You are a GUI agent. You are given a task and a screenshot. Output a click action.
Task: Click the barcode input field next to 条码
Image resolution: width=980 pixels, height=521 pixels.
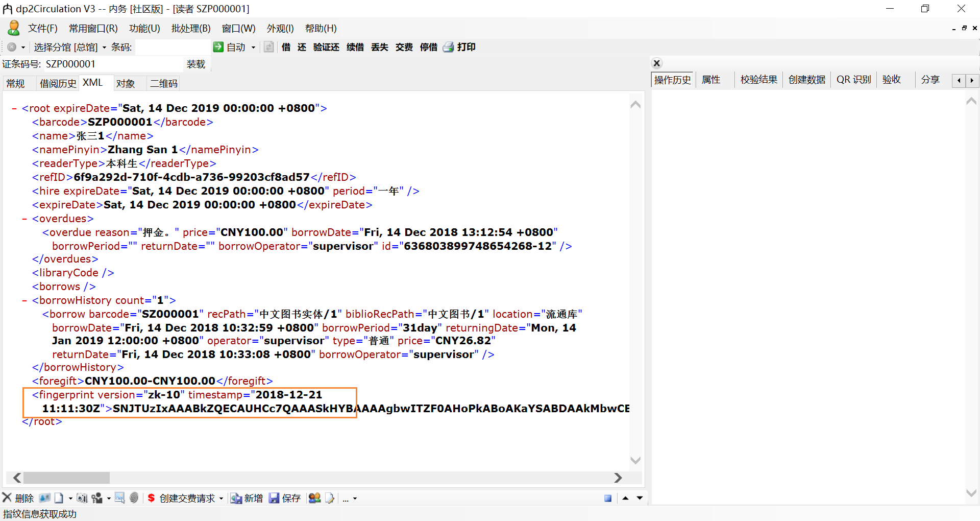point(173,47)
